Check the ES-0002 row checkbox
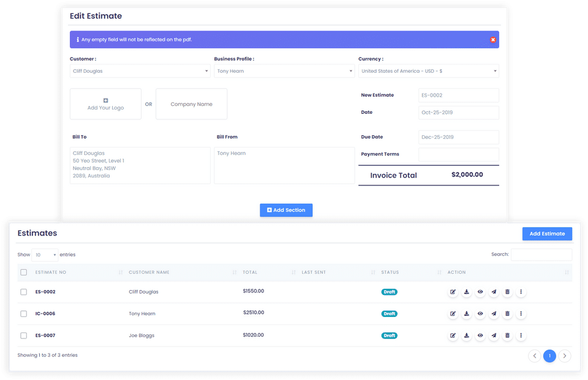The width and height of the screenshot is (588, 380). click(x=24, y=292)
